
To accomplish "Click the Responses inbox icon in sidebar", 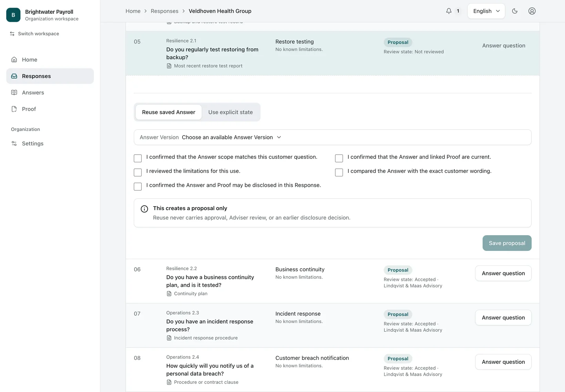I will (14, 76).
